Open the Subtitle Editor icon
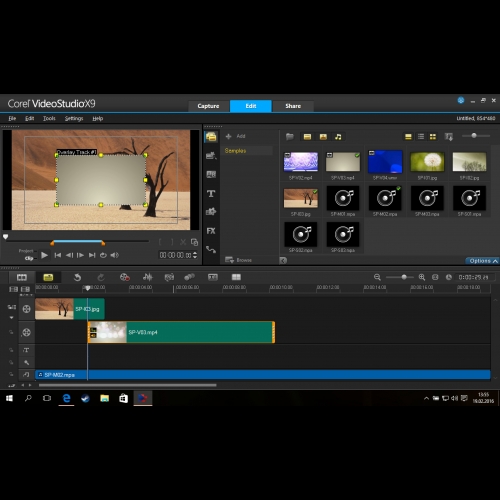 coord(213,277)
